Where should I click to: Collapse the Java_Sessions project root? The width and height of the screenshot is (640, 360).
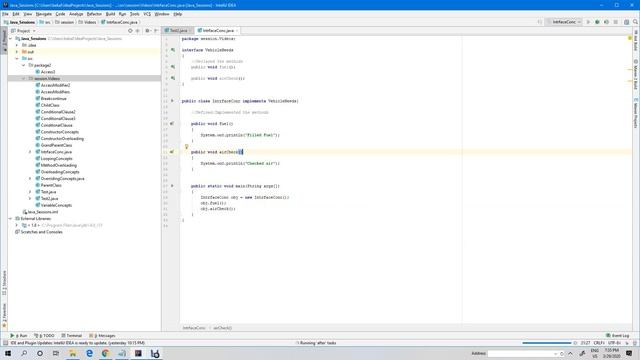click(11, 39)
